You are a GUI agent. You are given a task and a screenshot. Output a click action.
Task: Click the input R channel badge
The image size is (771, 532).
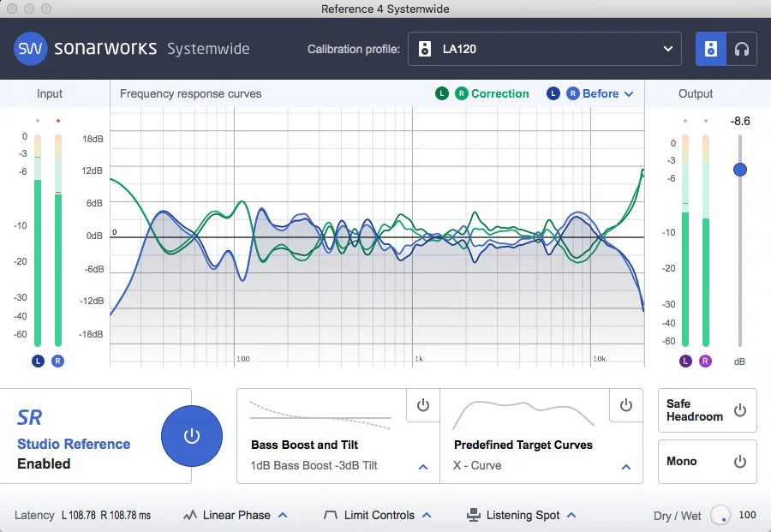(x=57, y=361)
